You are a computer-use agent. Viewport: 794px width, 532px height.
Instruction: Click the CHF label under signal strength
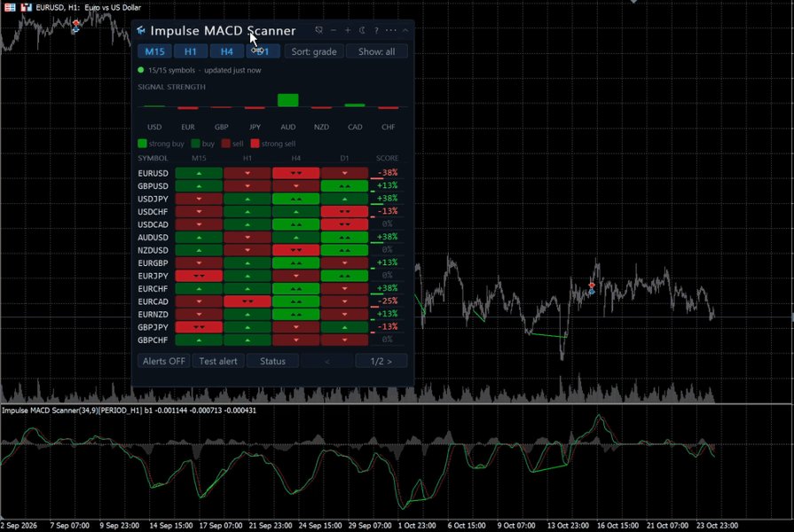pyautogui.click(x=388, y=127)
